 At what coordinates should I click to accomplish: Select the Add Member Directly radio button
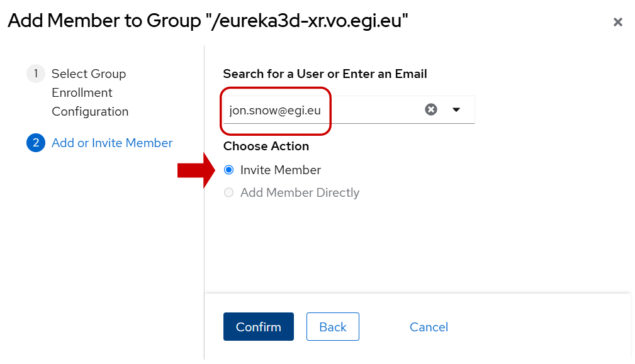229,192
